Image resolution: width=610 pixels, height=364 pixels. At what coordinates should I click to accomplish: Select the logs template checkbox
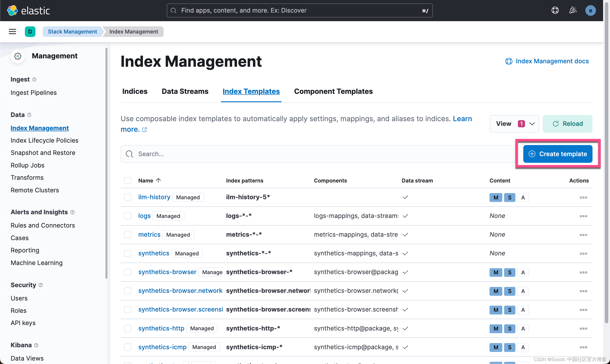click(x=128, y=216)
